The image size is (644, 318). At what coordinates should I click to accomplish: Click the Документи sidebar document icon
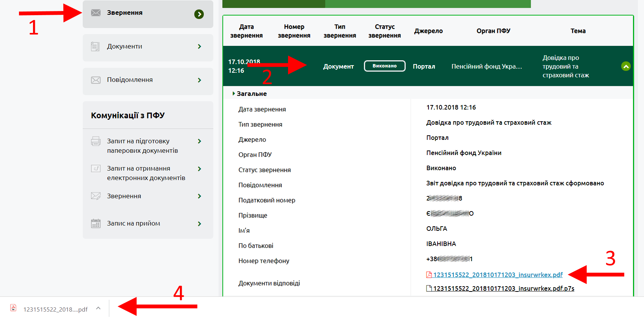tap(95, 47)
